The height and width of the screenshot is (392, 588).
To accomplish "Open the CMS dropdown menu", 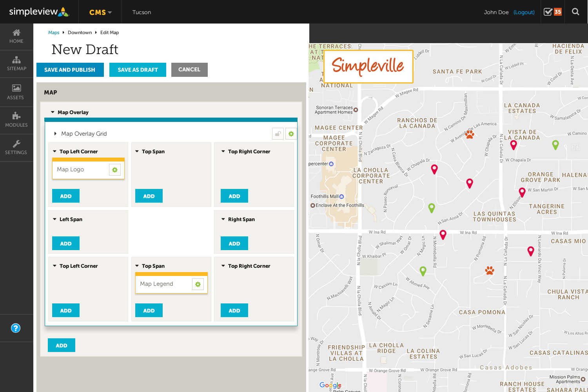I will tap(100, 12).
